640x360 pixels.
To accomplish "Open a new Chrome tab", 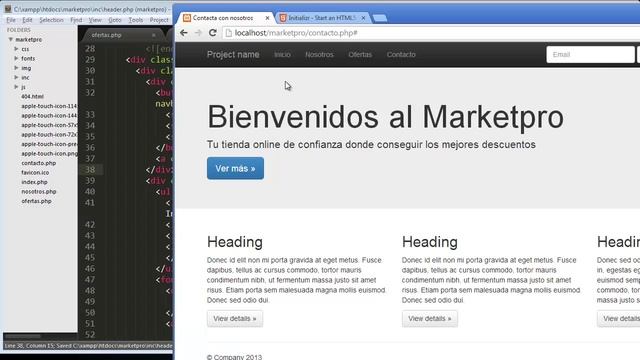I will click(380, 18).
